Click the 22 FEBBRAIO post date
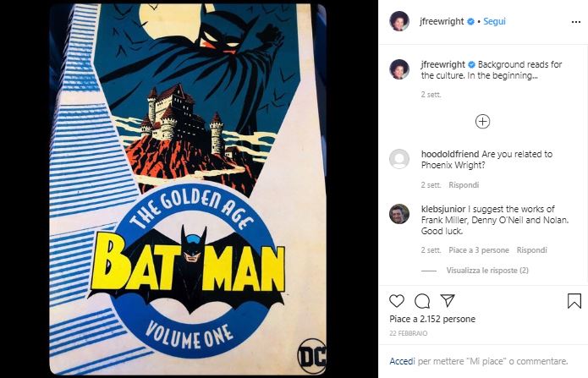Screen dimensions: 588x378 (x=408, y=333)
